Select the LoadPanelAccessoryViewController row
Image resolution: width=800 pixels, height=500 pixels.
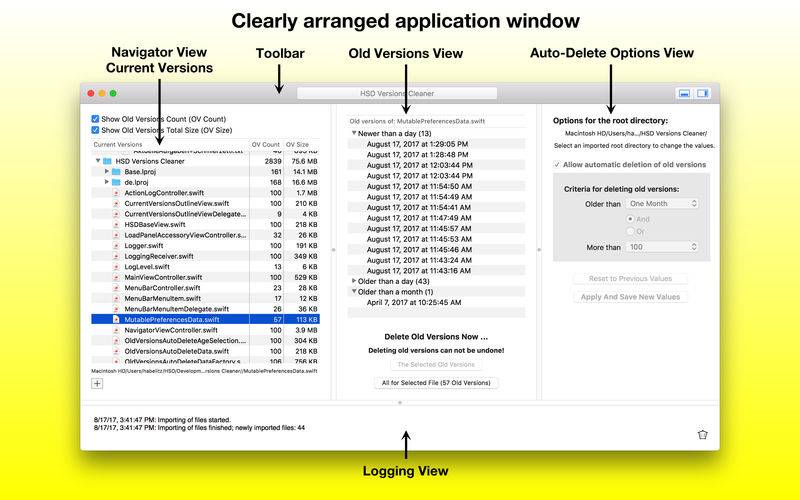(206, 235)
